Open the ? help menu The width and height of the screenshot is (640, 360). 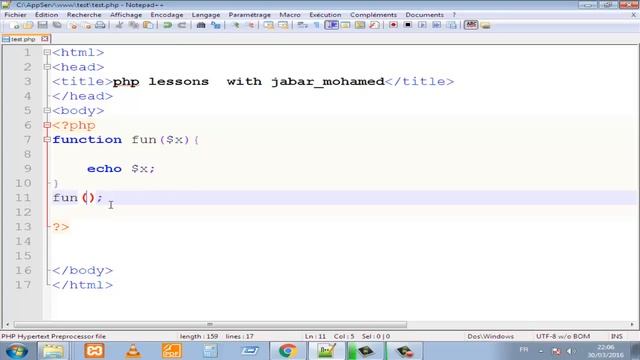coord(454,15)
